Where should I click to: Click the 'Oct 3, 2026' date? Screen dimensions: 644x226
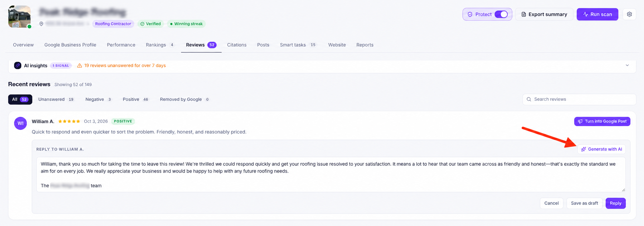pyautogui.click(x=96, y=121)
